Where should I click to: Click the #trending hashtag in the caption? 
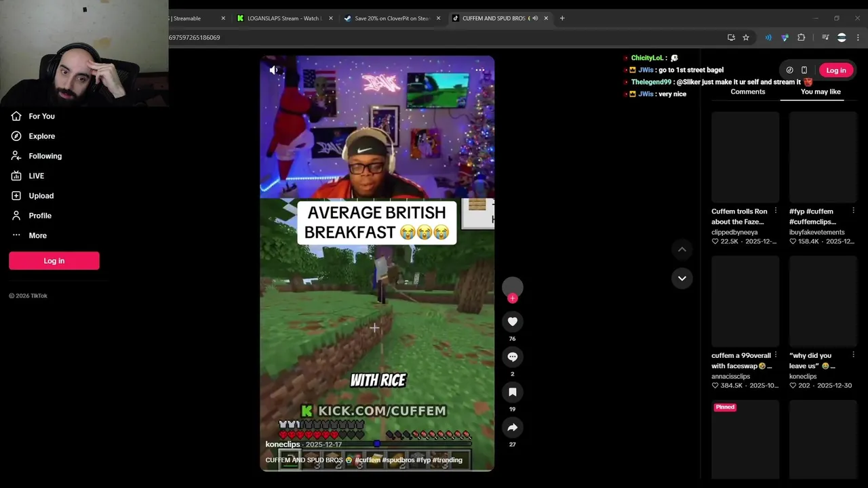(447, 460)
